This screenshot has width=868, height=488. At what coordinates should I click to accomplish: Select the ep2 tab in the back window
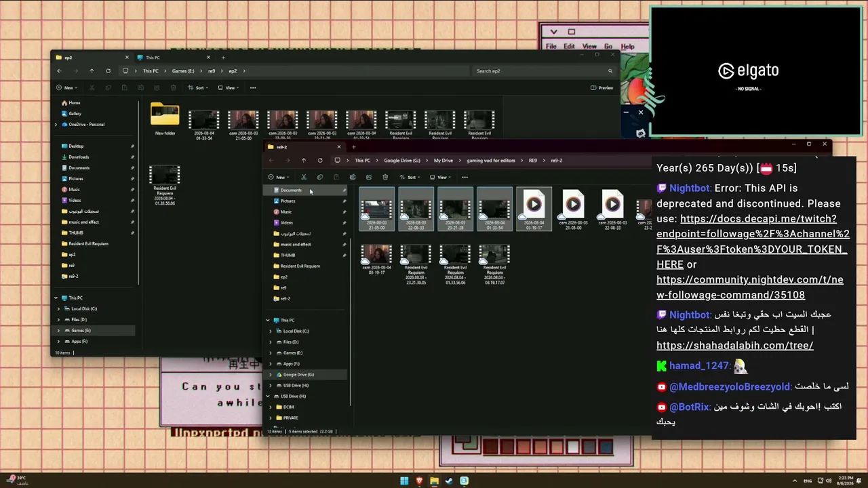pyautogui.click(x=92, y=58)
